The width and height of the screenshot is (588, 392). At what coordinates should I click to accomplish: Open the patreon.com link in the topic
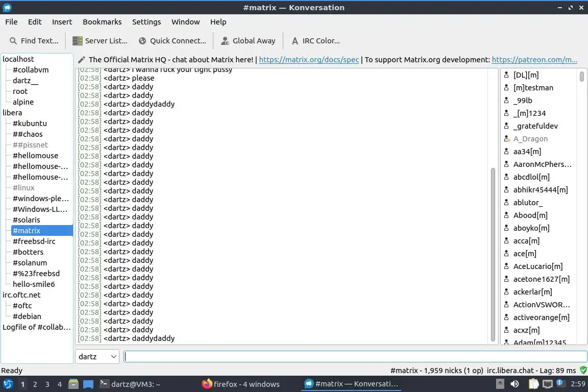point(534,60)
